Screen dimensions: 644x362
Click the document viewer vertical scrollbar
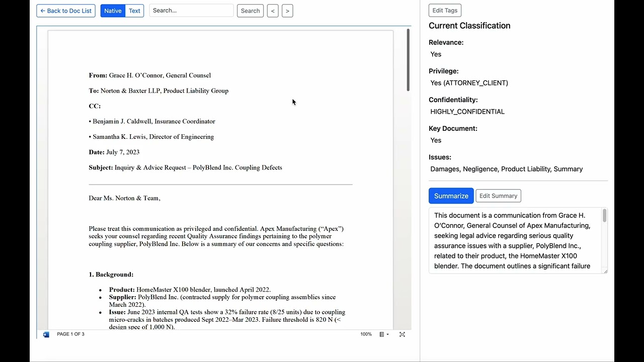[408, 60]
